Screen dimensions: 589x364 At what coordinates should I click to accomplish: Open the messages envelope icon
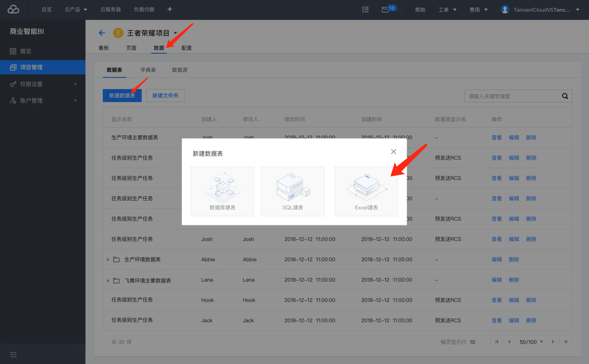(385, 10)
